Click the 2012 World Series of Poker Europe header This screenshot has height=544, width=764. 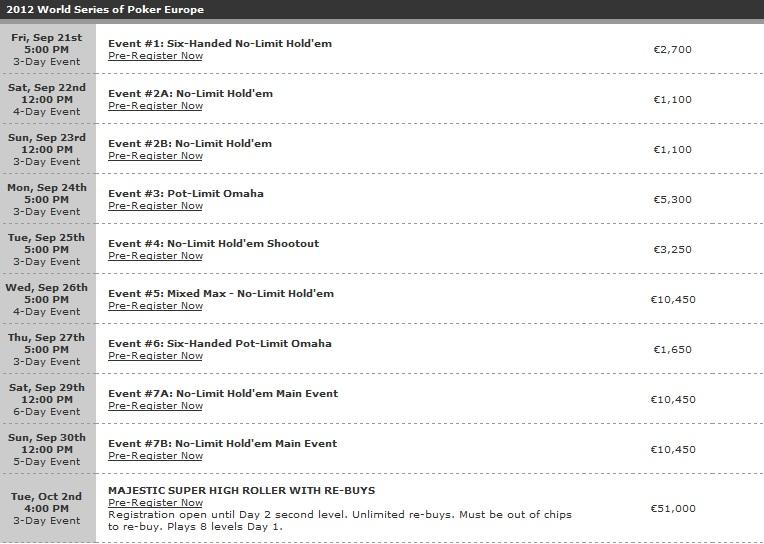click(x=105, y=9)
